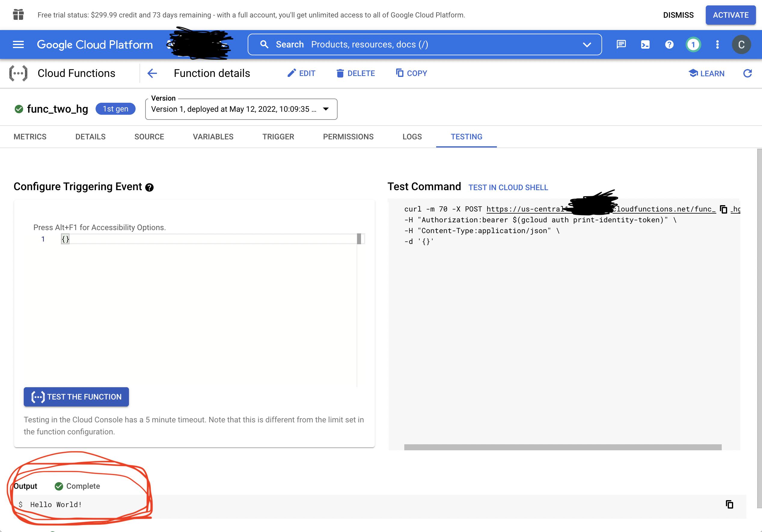Viewport: 762px width, 532px height.
Task: Click the Test the Function button
Action: 76,397
